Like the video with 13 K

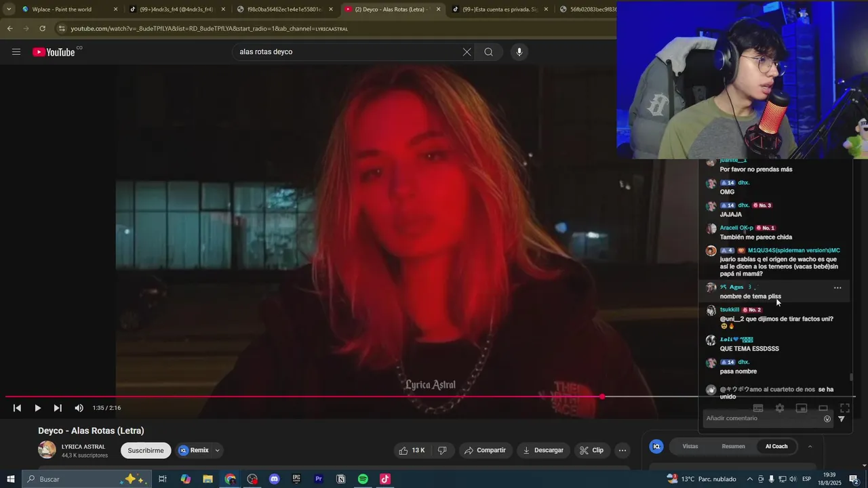(x=412, y=450)
